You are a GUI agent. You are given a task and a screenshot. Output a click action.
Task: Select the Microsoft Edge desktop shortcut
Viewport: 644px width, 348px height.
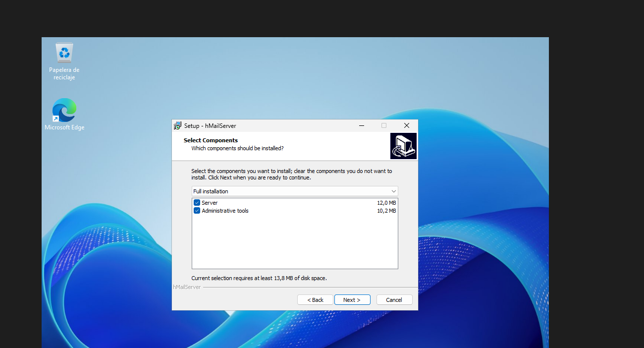point(64,115)
